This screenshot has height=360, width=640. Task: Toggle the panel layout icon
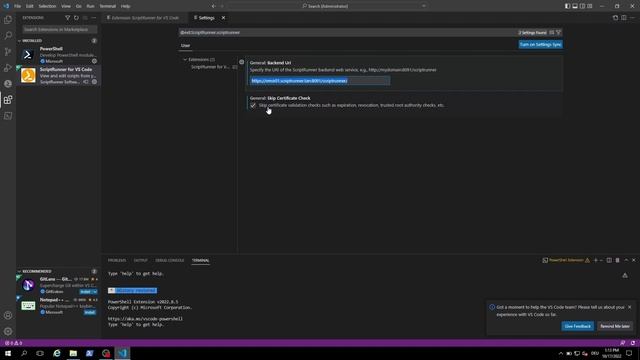tap(575, 6)
